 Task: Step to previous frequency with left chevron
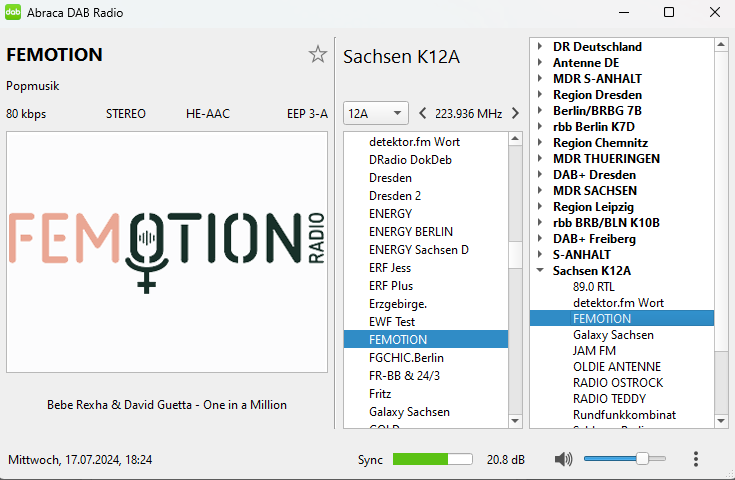[x=422, y=113]
